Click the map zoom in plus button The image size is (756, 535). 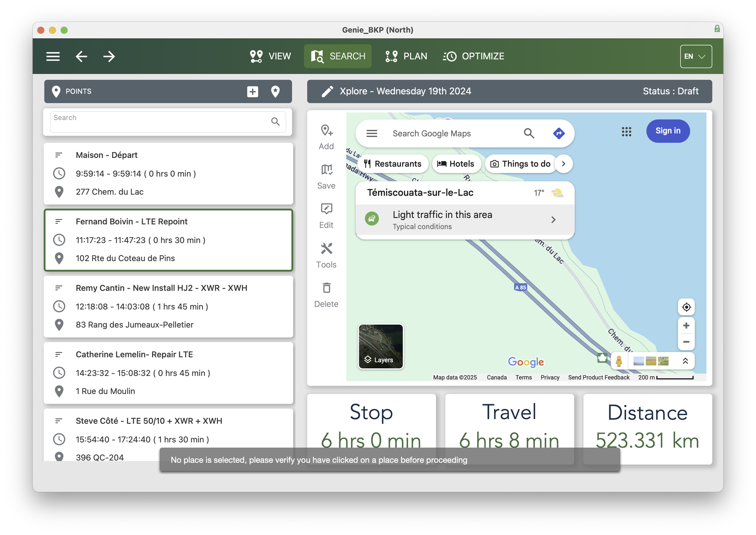pos(686,325)
